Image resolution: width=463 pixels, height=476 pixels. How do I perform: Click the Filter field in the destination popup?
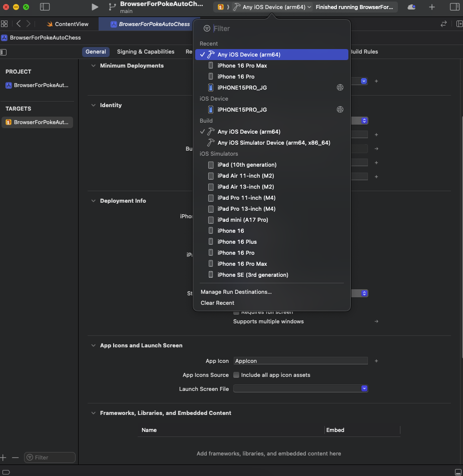tap(278, 29)
